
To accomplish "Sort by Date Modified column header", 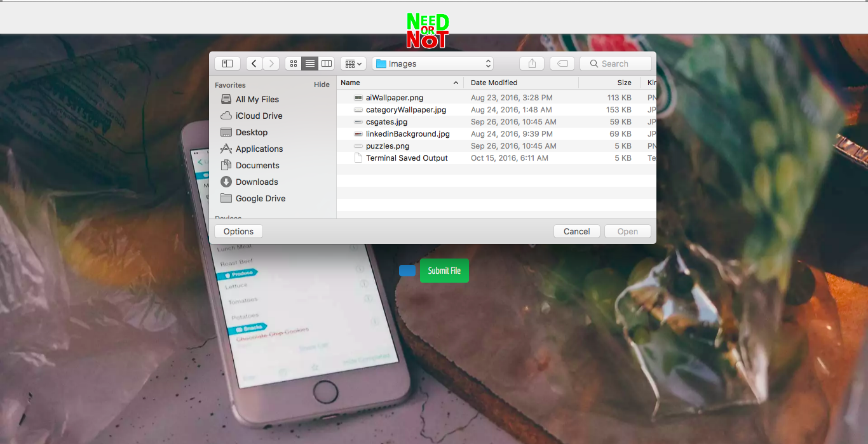I will click(521, 83).
